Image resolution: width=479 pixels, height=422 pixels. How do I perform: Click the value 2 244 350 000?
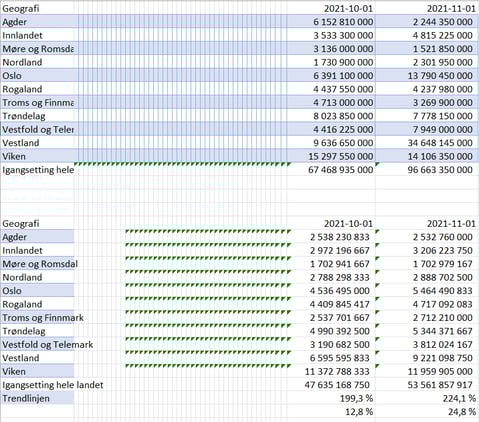point(443,22)
